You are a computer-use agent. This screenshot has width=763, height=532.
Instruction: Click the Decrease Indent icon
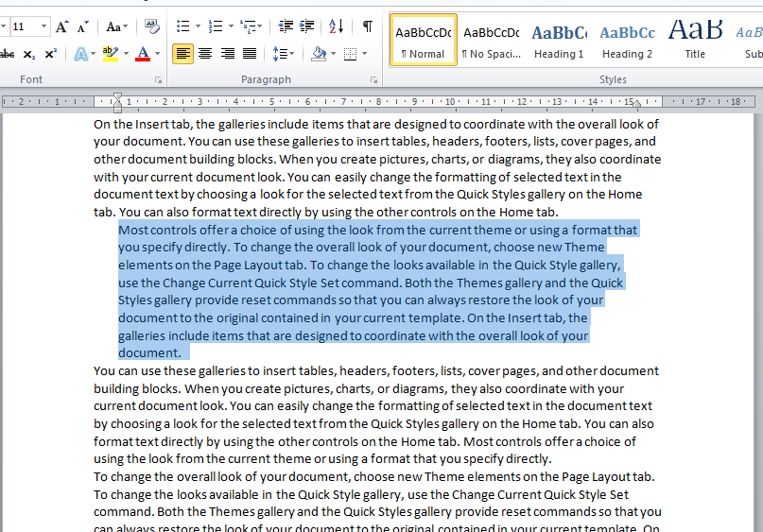click(x=286, y=26)
